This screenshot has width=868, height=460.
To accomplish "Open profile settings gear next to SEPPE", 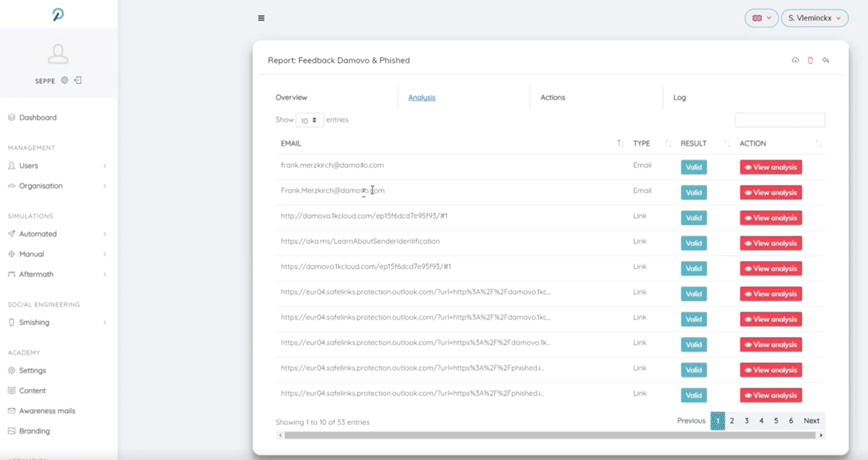I will tap(64, 80).
